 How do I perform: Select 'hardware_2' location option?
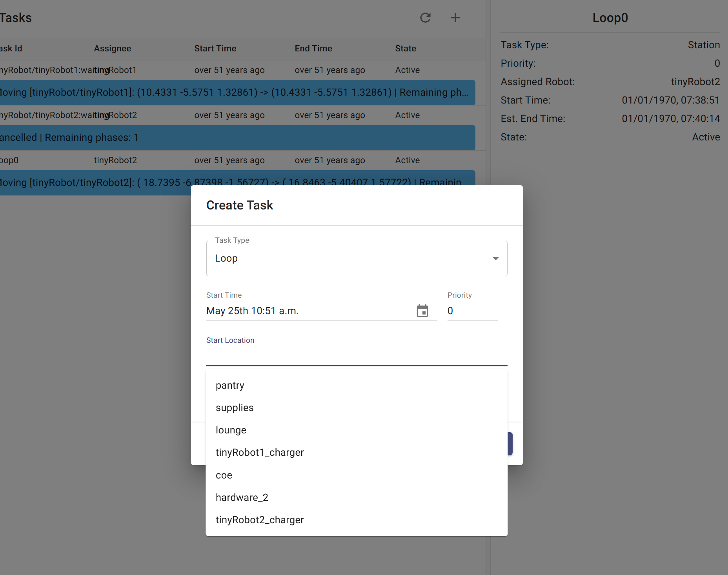point(242,497)
